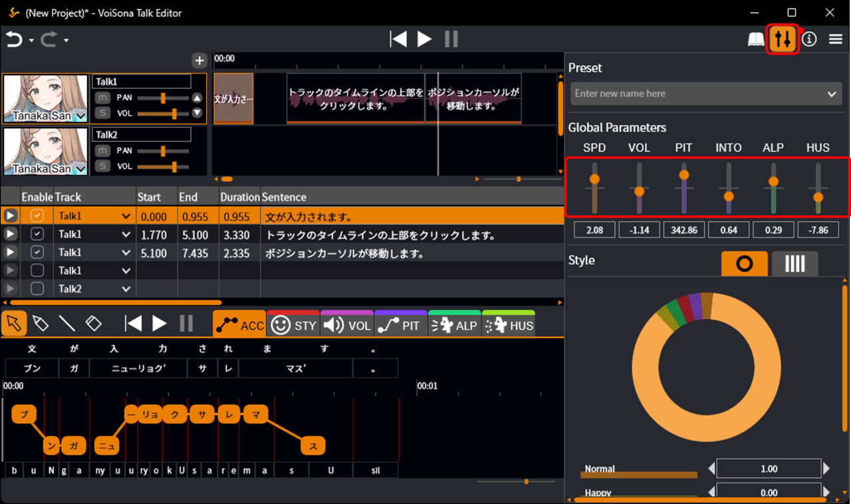This screenshot has height=504, width=851.
Task: Switch to the STY style tab
Action: pos(294,325)
